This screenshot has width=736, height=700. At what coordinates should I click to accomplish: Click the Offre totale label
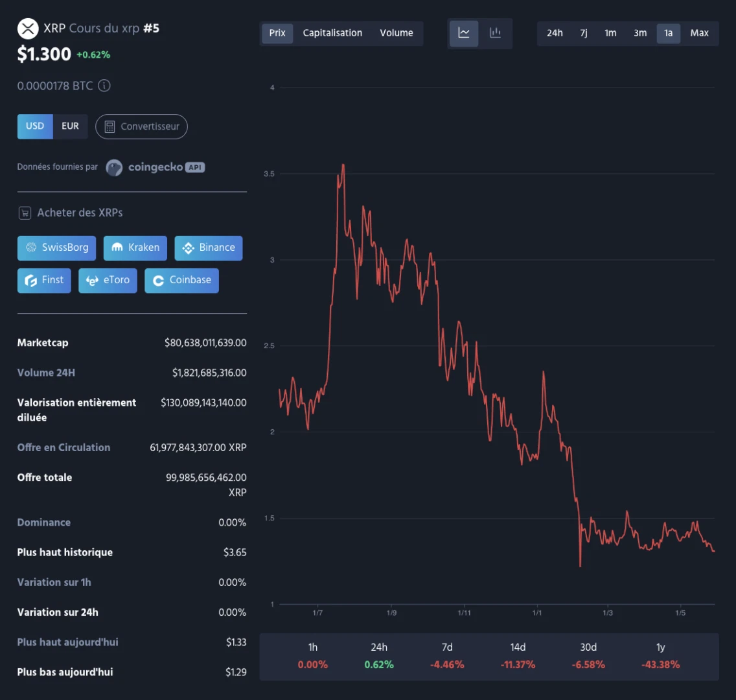coord(45,478)
